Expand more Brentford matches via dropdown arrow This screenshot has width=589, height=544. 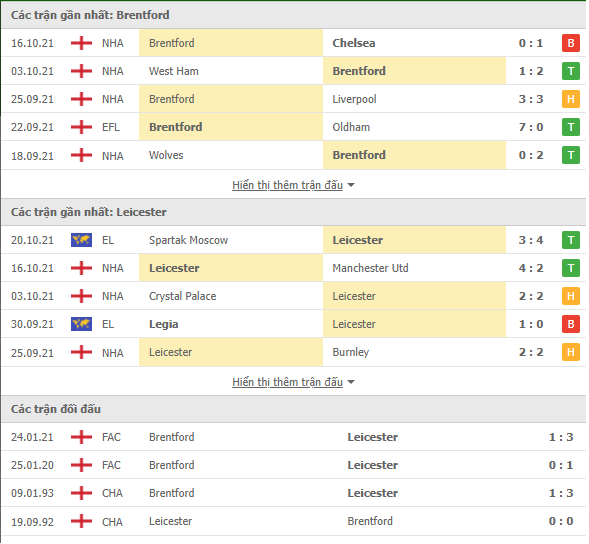click(x=352, y=186)
